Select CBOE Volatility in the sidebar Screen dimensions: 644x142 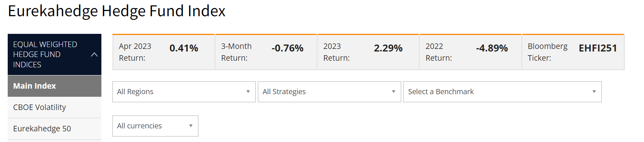[x=54, y=107]
